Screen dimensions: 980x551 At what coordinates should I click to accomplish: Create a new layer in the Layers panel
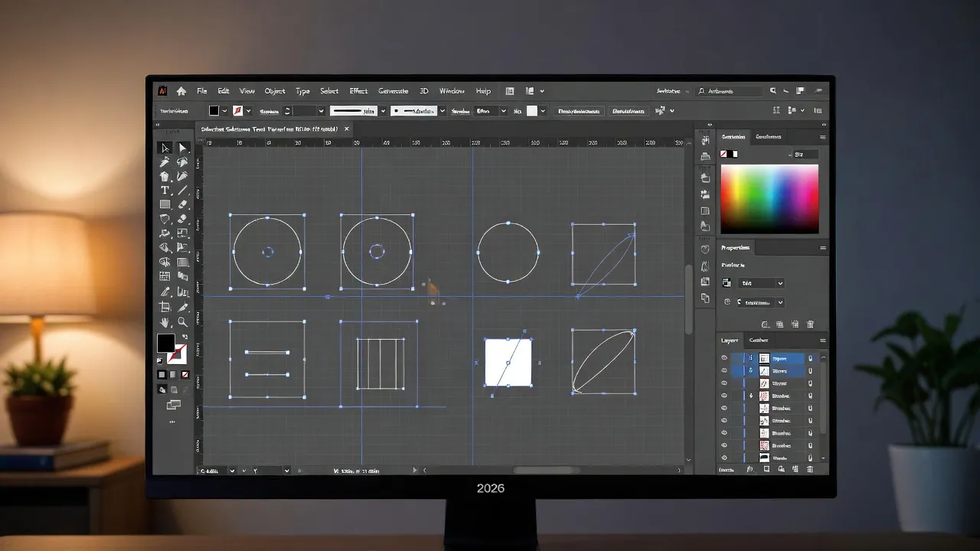point(796,469)
